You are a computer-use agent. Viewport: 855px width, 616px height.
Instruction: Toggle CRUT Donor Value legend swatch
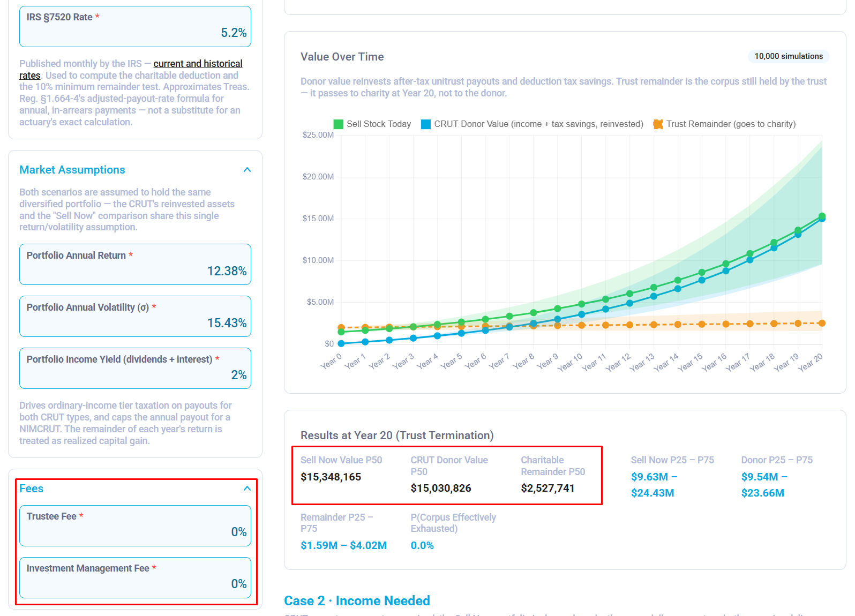[426, 124]
